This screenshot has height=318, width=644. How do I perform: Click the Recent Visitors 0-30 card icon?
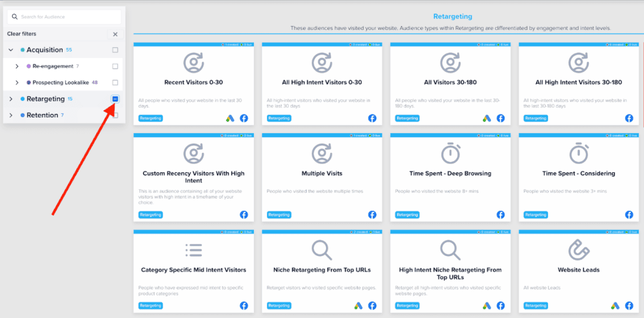[x=193, y=63]
